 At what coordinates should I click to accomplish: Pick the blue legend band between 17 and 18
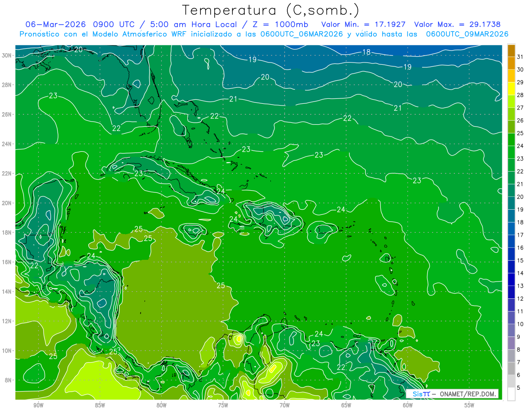(x=511, y=229)
